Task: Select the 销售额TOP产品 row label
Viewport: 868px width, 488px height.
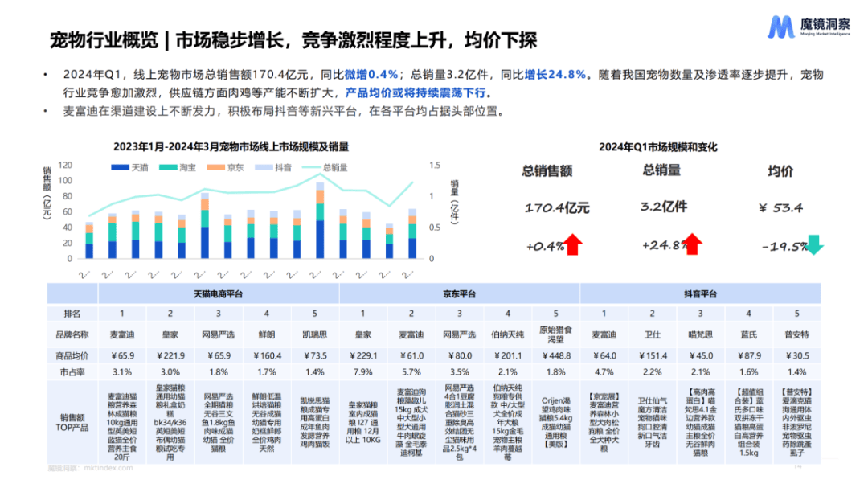Action: [72, 423]
